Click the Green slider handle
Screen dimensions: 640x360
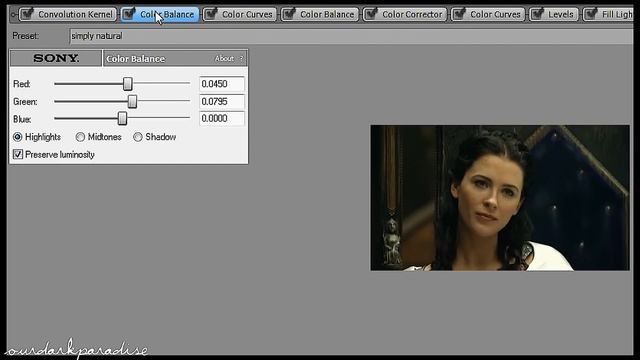(132, 101)
